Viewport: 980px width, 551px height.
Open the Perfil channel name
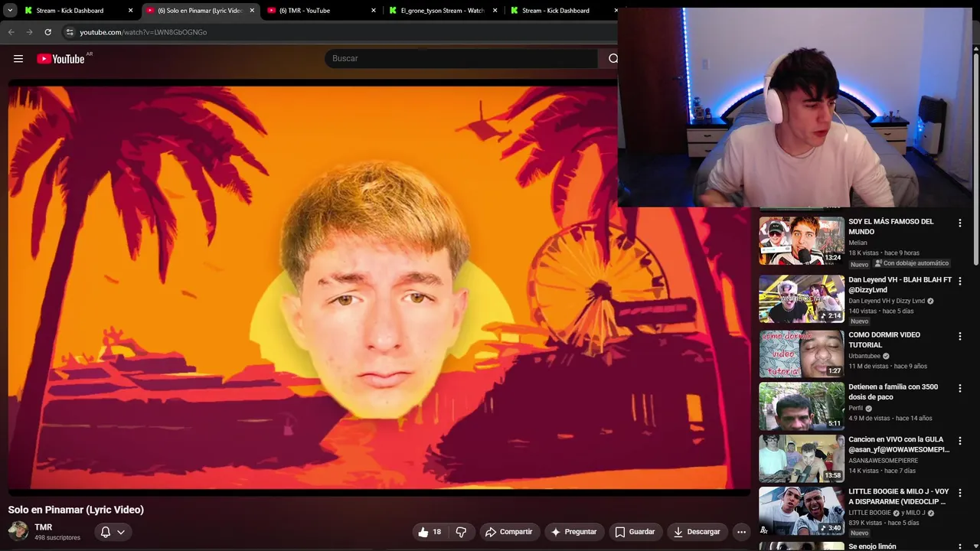point(855,408)
